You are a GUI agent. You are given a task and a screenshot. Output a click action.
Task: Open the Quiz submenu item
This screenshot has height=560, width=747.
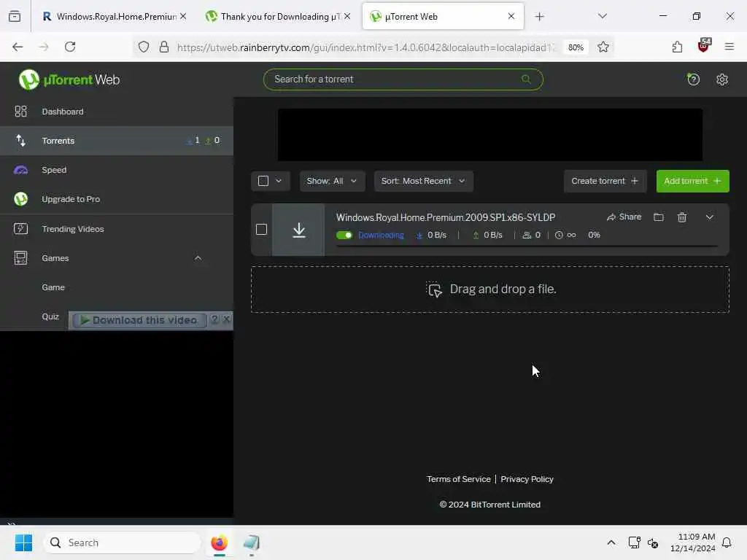50,316
